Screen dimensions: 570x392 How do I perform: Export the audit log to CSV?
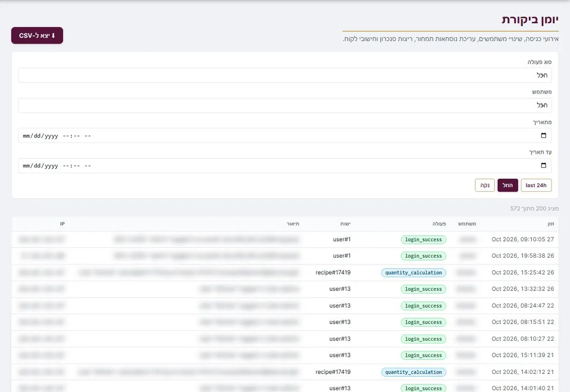pos(37,36)
